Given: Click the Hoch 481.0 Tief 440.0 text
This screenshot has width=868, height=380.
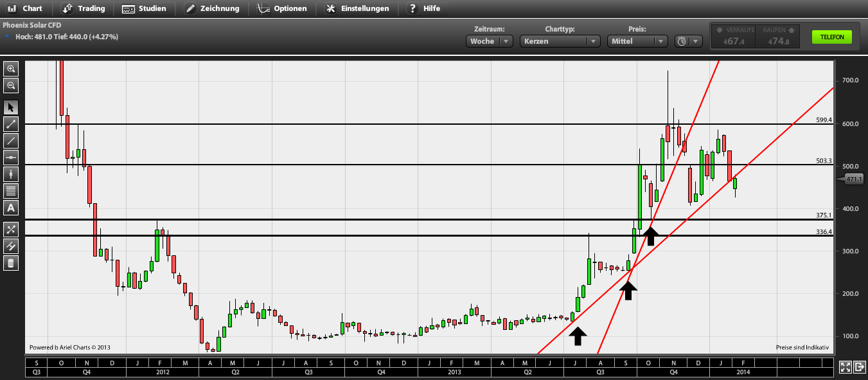Looking at the screenshot, I should point(67,37).
